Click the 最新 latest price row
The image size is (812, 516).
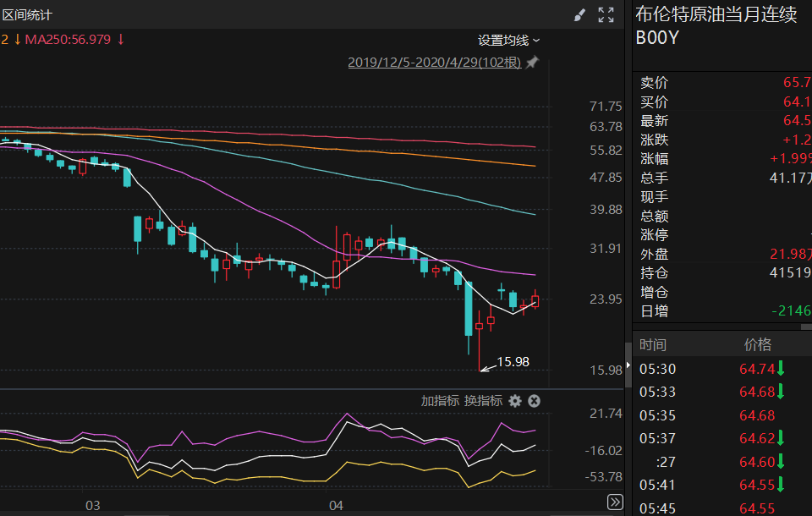click(x=722, y=121)
